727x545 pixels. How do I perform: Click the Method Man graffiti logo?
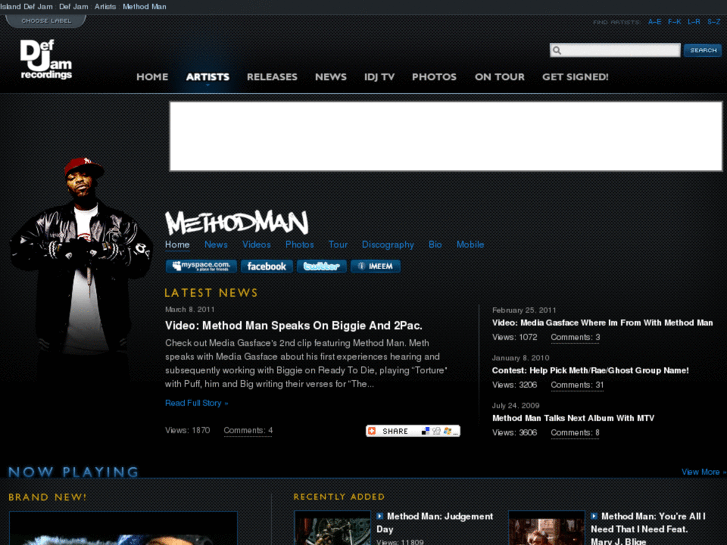click(237, 222)
